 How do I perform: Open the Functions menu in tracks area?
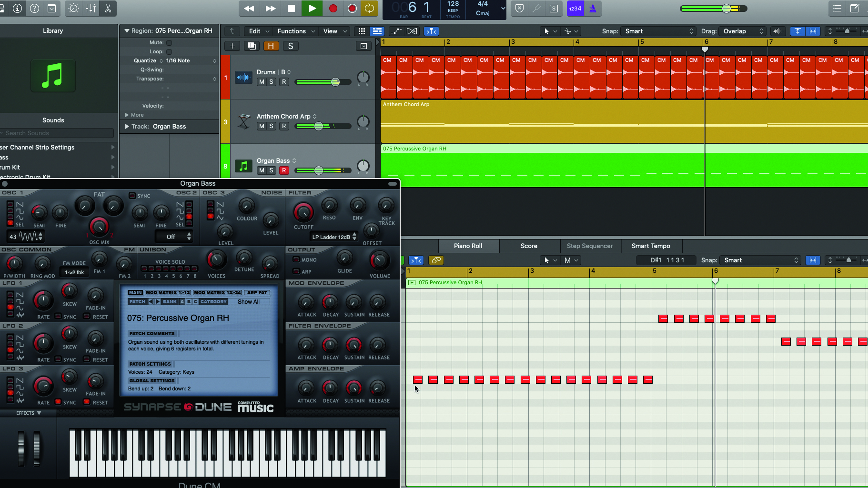296,31
